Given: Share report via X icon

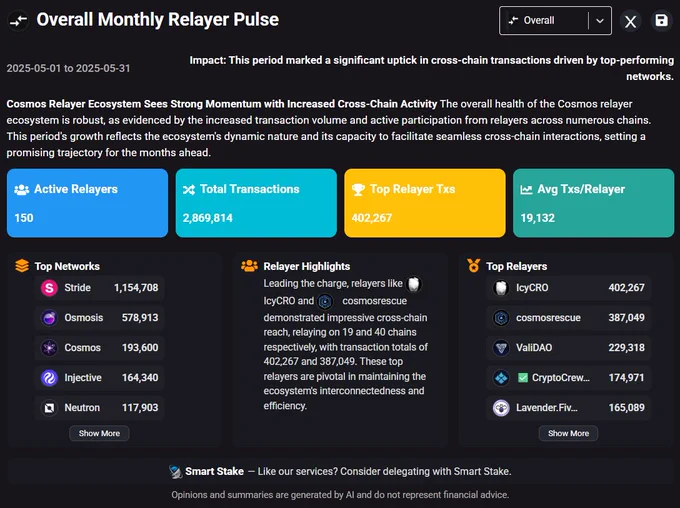Looking at the screenshot, I should 631,21.
